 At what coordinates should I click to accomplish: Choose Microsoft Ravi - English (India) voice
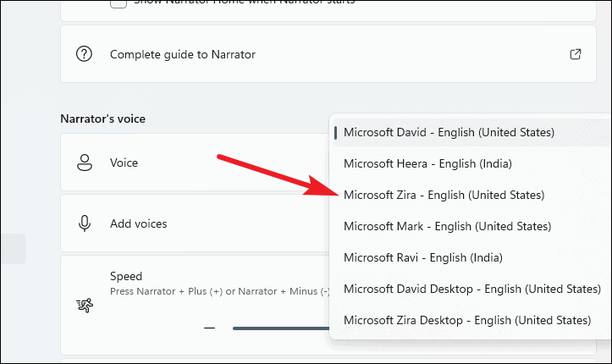(425, 257)
